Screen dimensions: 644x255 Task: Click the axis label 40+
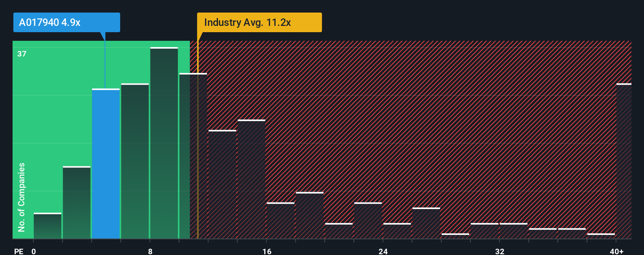[617, 251]
